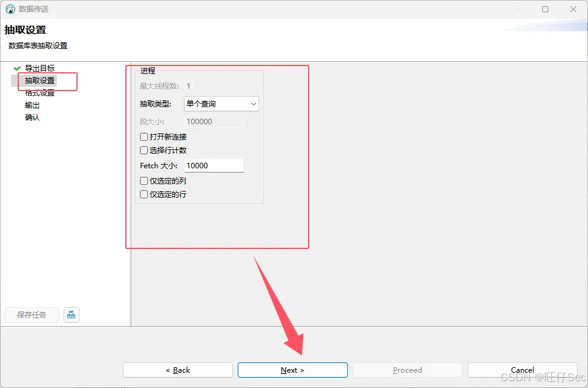This screenshot has height=388, width=588.
Task: Check the 仅选定的行 option
Action: 144,194
